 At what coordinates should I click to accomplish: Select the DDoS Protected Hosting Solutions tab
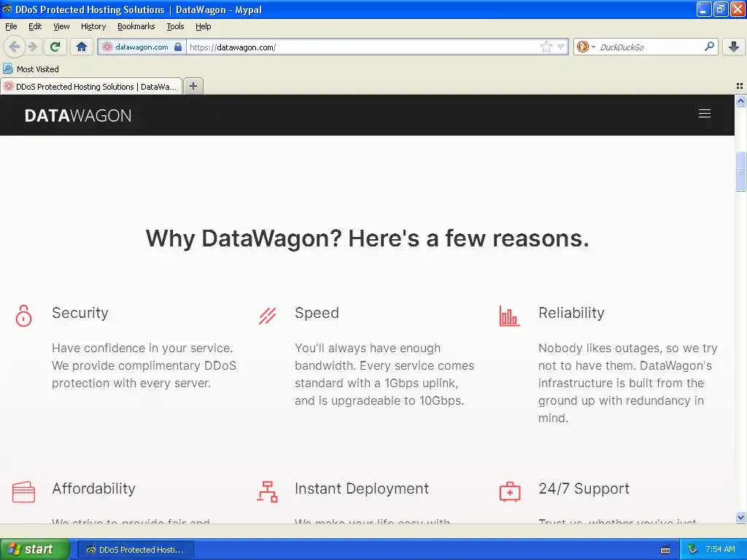pos(91,87)
